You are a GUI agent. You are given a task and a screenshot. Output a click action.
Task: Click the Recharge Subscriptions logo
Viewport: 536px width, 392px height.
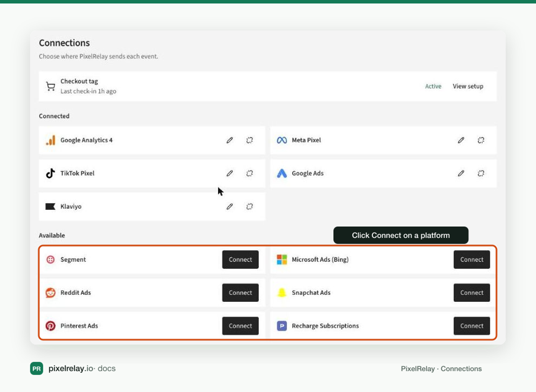282,325
